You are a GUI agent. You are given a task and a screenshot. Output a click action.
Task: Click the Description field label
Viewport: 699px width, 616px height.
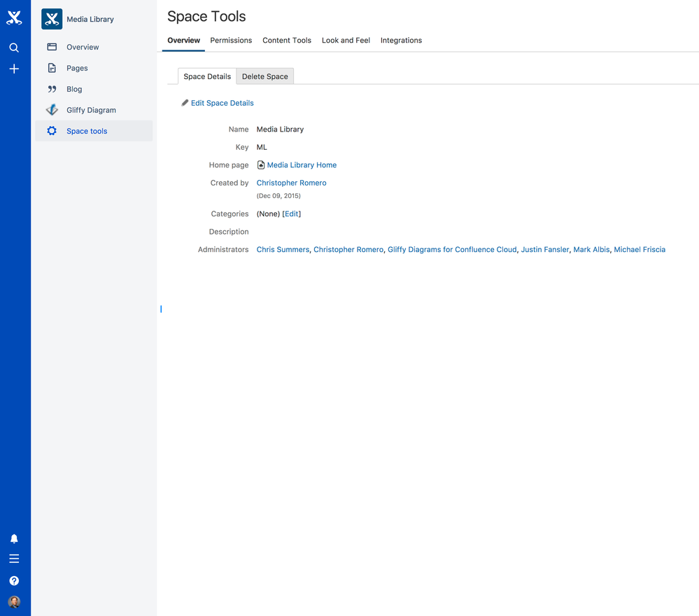point(229,232)
